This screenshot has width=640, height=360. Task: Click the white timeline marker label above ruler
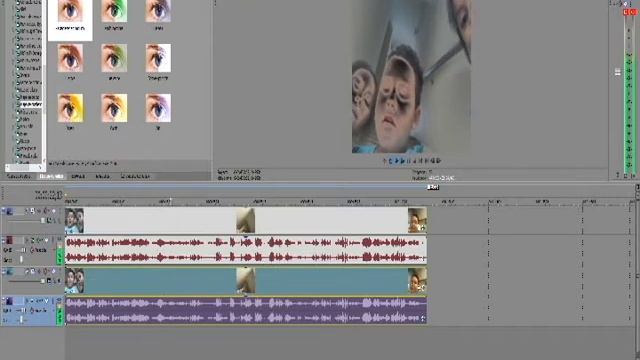point(433,187)
